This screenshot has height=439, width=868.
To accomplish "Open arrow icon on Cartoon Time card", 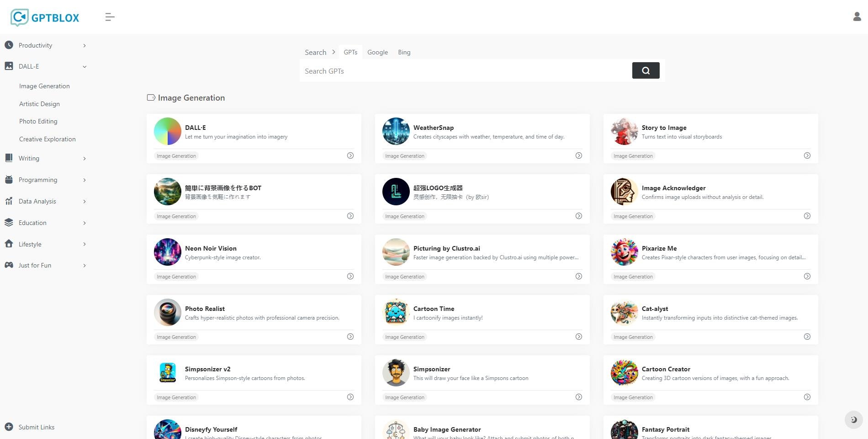I will pyautogui.click(x=579, y=337).
